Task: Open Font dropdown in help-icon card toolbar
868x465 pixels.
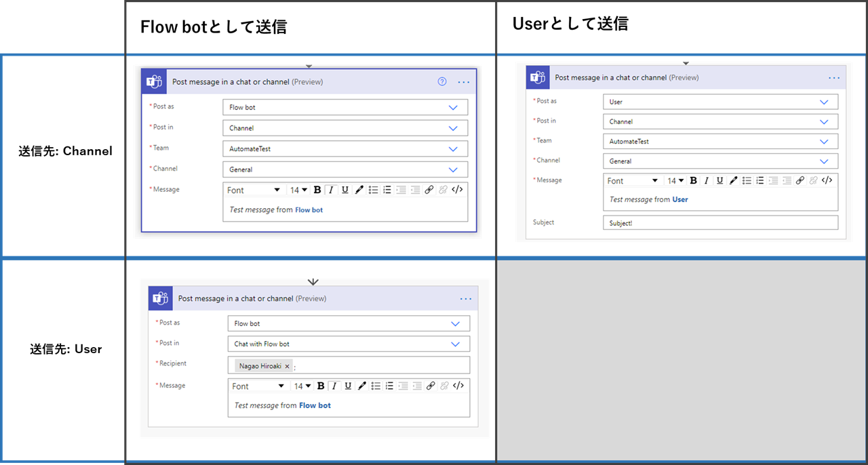Action: (253, 190)
